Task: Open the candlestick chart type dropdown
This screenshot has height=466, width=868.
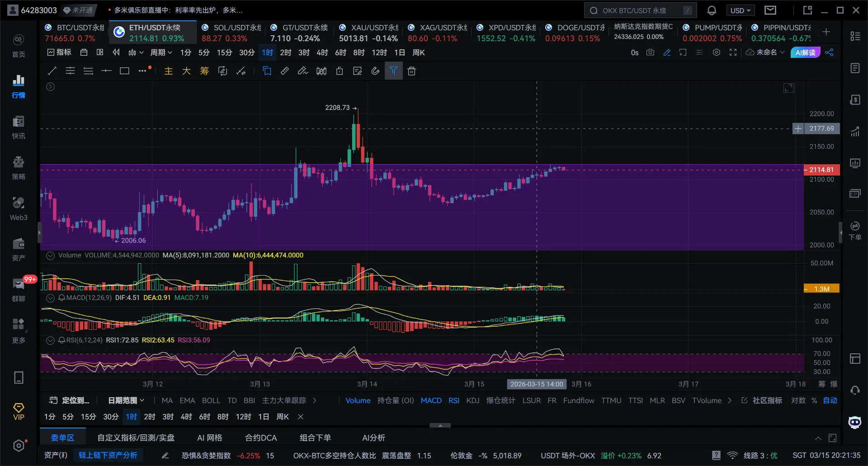Action: point(136,52)
